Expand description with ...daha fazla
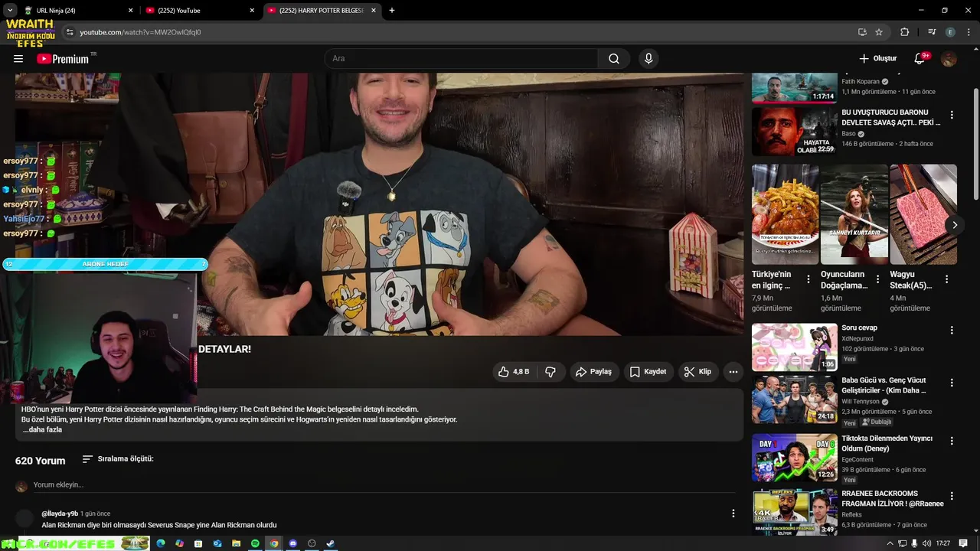Screen dimensions: 980x551 (42, 430)
